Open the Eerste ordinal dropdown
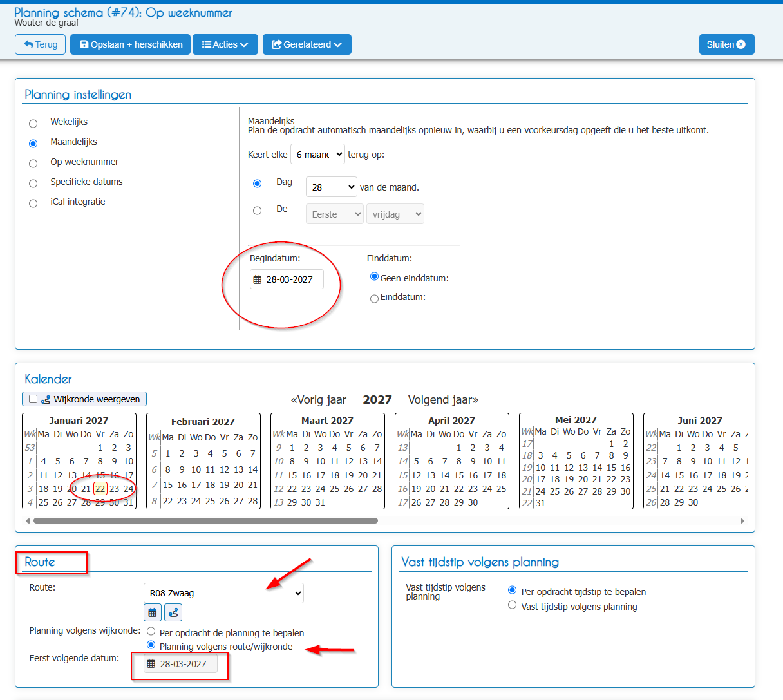 pos(335,214)
